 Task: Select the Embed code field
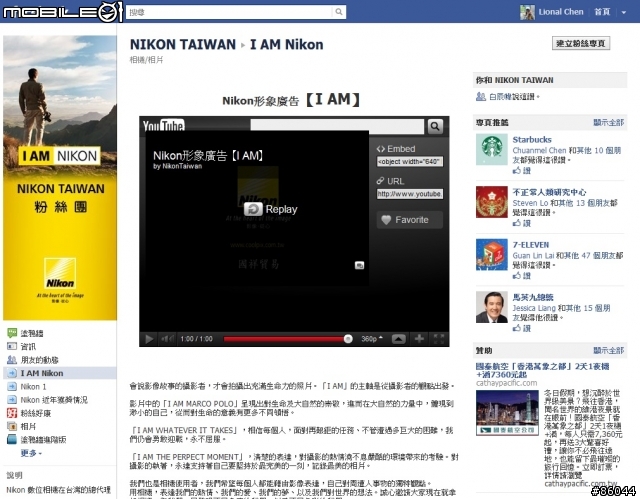pyautogui.click(x=409, y=162)
